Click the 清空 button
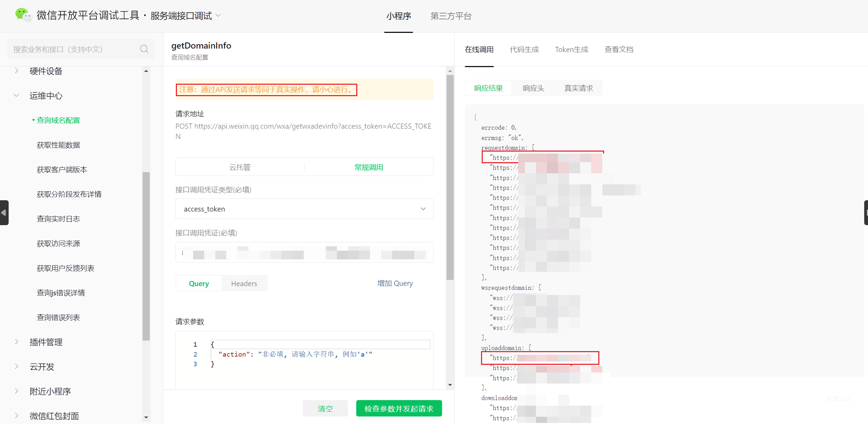The width and height of the screenshot is (868, 424). pos(325,408)
